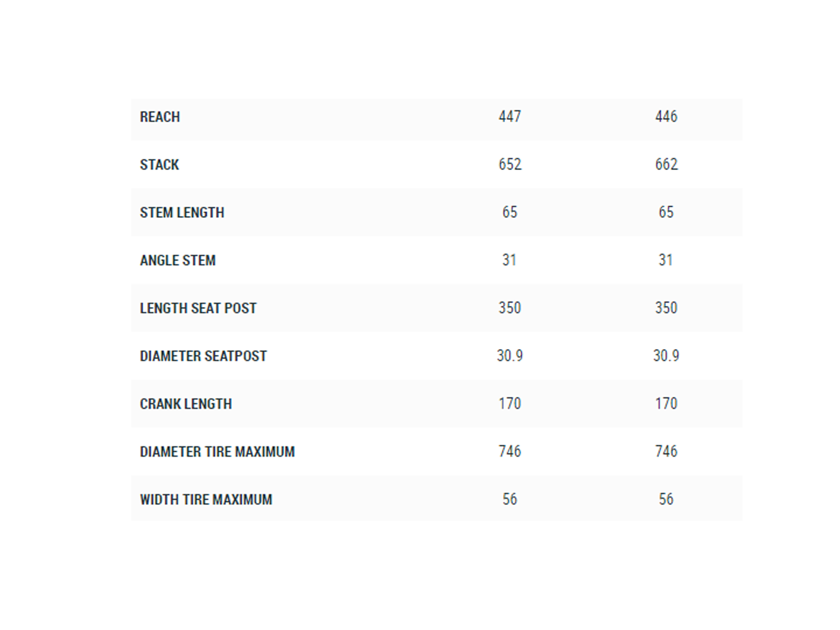Viewport: 840px width, 630px height.
Task: Select first column seatpost diameter 30.9
Action: [x=509, y=356]
